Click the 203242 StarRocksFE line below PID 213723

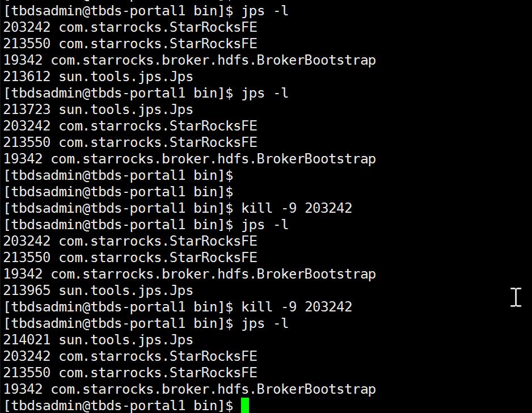(x=130, y=126)
